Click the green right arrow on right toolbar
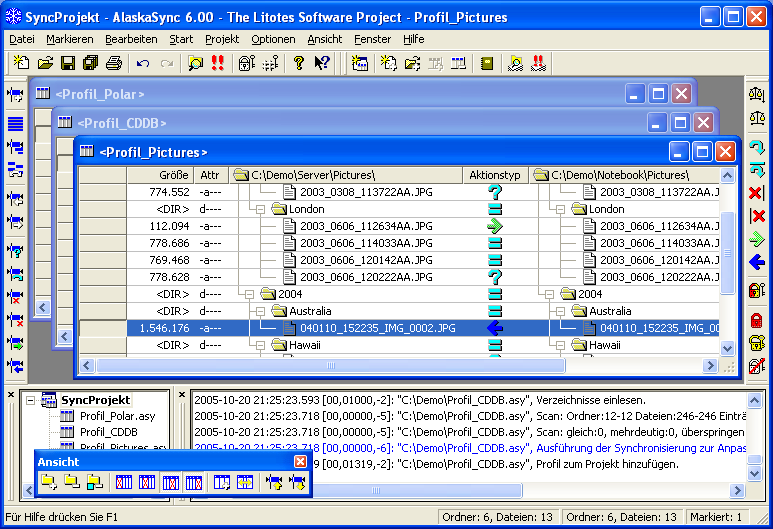The image size is (773, 529). coord(757,240)
